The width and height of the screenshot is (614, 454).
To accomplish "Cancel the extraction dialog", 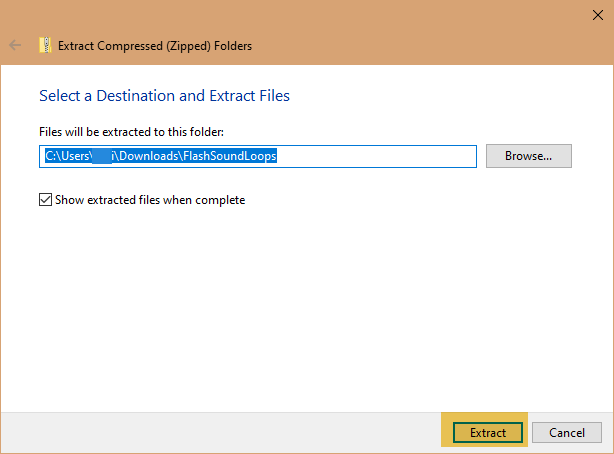I will click(567, 432).
